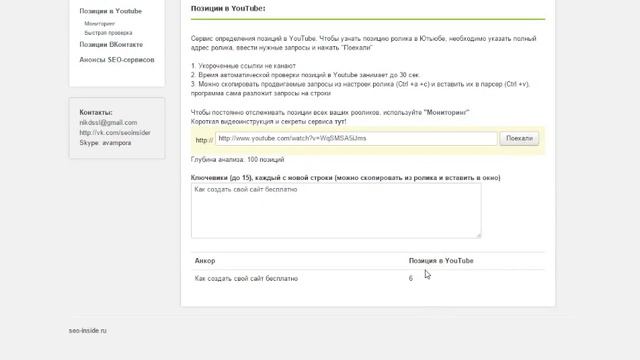The width and height of the screenshot is (640, 360).
Task: Click the position value 6 in results
Action: [x=411, y=278]
